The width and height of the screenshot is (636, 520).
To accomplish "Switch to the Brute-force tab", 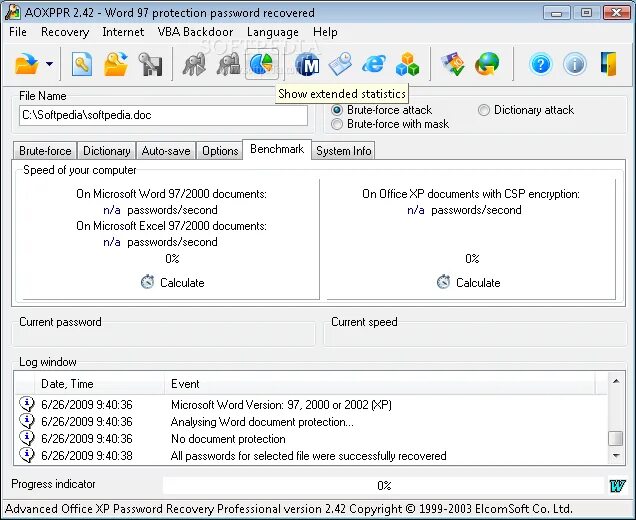I will (x=45, y=150).
